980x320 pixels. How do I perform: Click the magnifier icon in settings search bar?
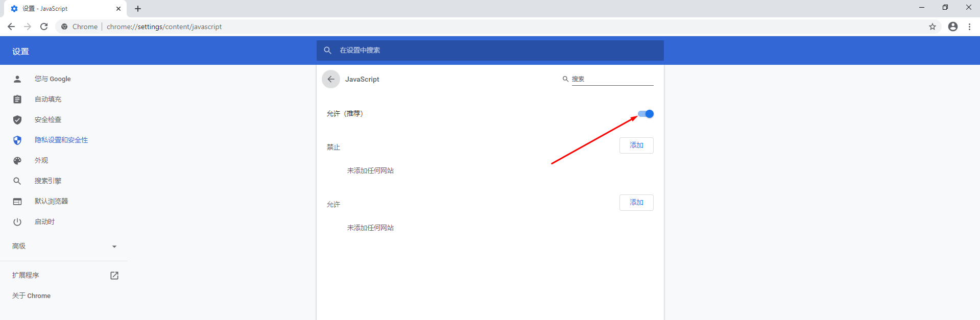pos(328,50)
